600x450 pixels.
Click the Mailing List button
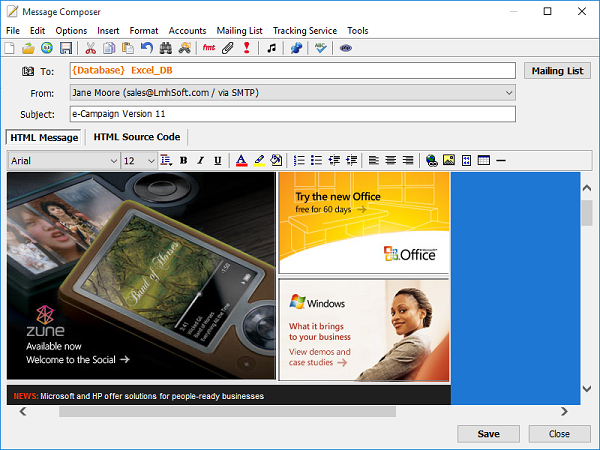click(x=557, y=71)
